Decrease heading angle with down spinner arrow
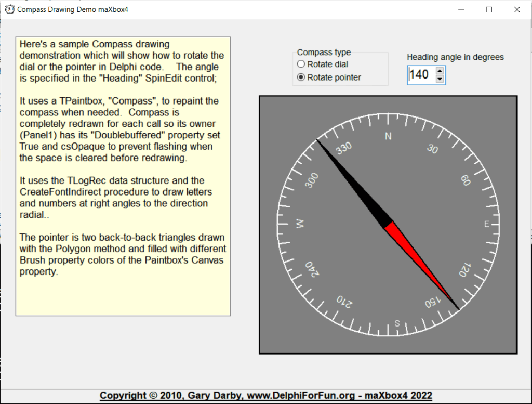This screenshot has height=404, width=532. (x=440, y=79)
